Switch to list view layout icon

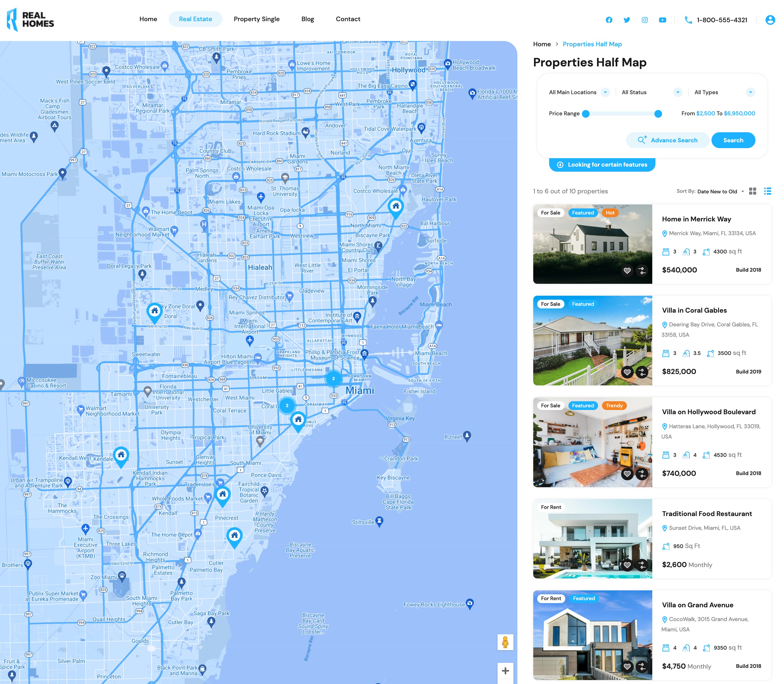768,191
